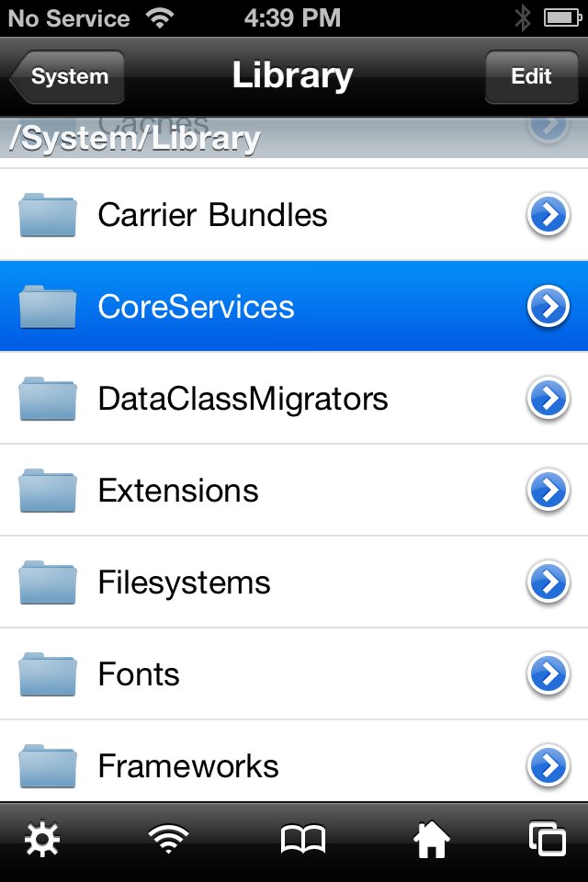Tap the Fonts folder icon
This screenshot has width=588, height=882.
(x=48, y=674)
